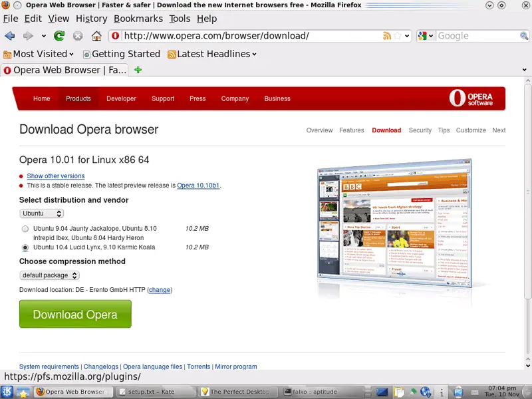
Task: Open the KDE application launcher menu
Action: pyautogui.click(x=7, y=392)
